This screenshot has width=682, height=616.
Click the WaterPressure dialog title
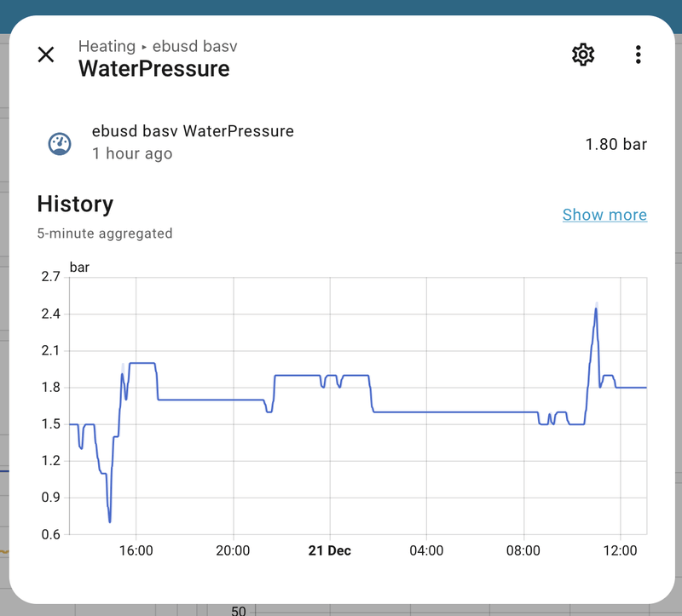pyautogui.click(x=154, y=69)
